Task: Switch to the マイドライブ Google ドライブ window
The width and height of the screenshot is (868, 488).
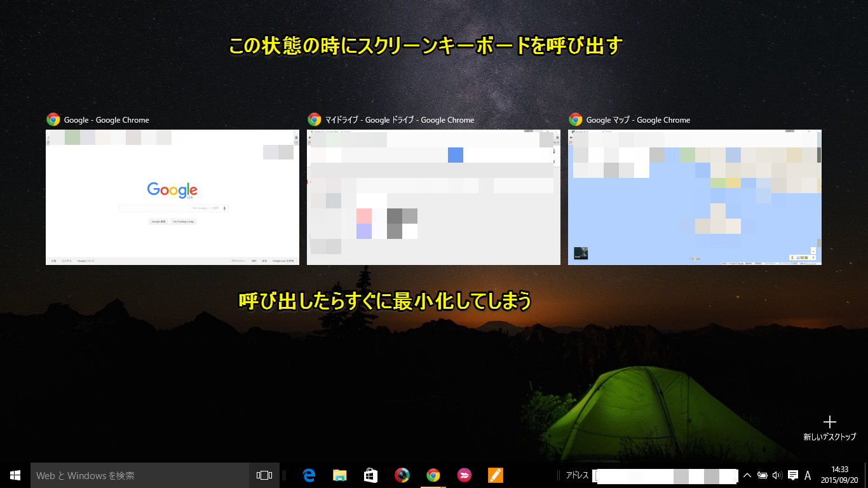Action: point(433,197)
